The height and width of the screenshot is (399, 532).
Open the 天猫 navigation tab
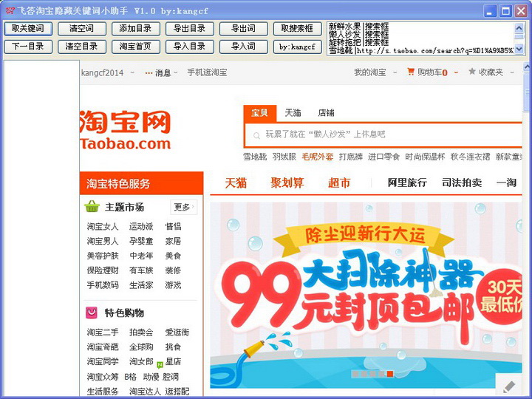(236, 183)
